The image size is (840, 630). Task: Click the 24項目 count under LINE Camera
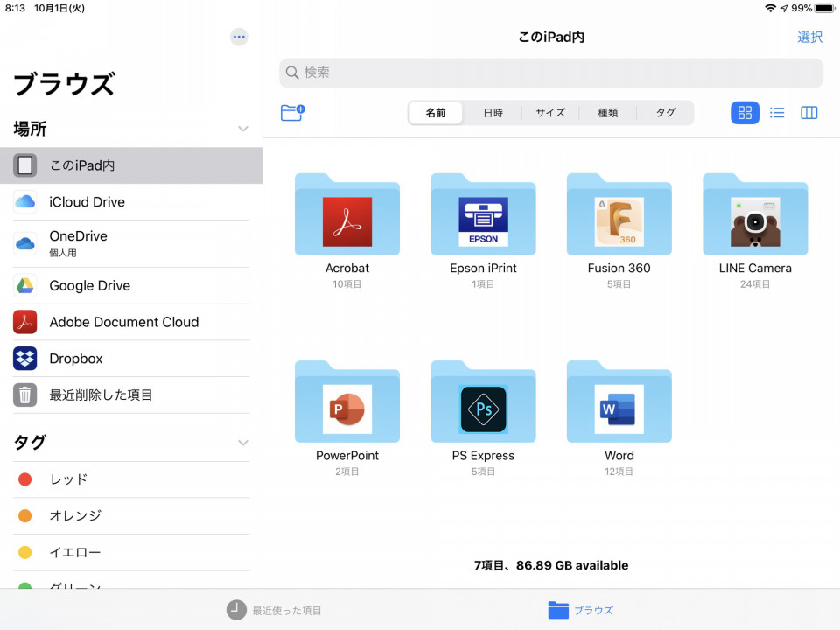[x=755, y=283]
